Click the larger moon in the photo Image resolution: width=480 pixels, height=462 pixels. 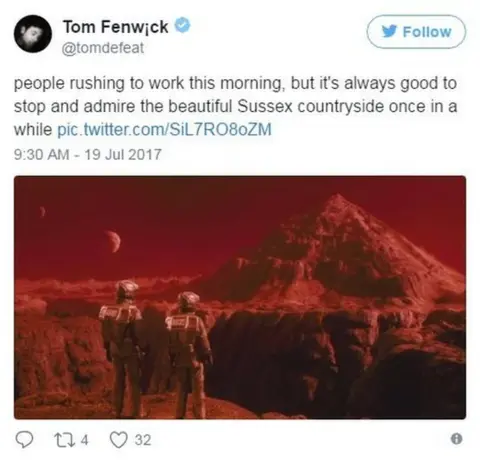pos(113,241)
